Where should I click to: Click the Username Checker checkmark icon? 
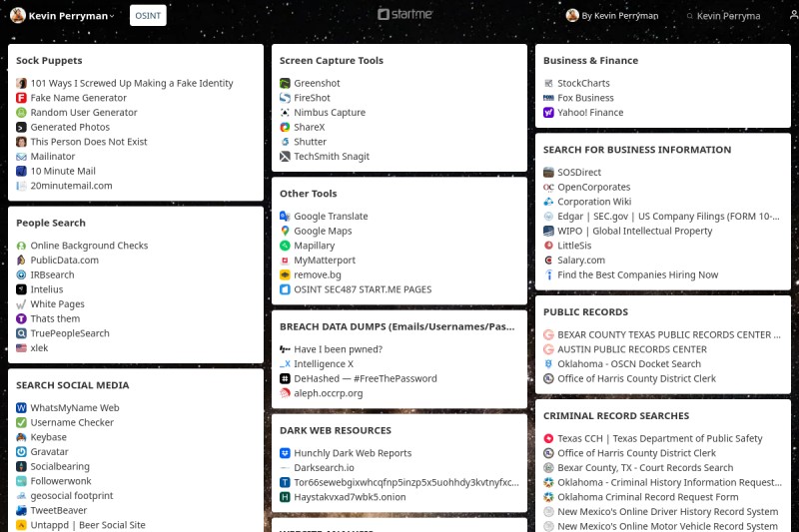[21, 422]
